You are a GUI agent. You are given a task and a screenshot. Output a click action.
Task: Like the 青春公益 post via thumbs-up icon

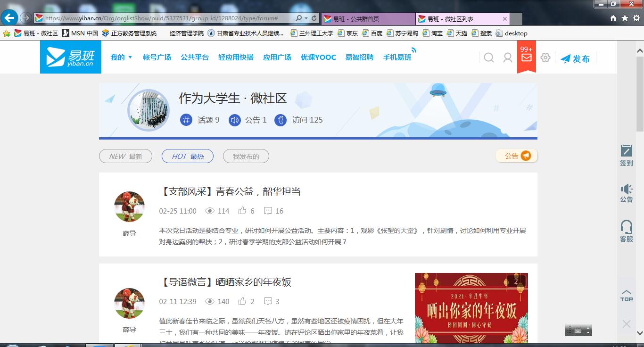243,211
